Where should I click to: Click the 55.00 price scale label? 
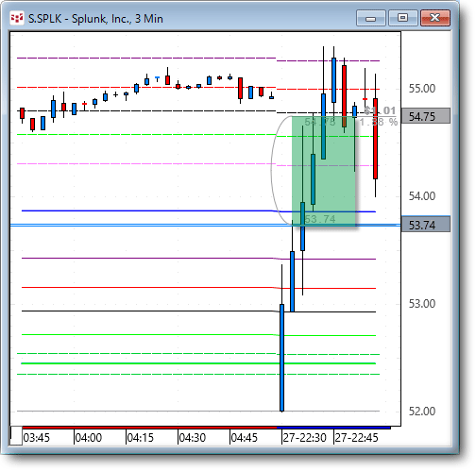click(422, 89)
